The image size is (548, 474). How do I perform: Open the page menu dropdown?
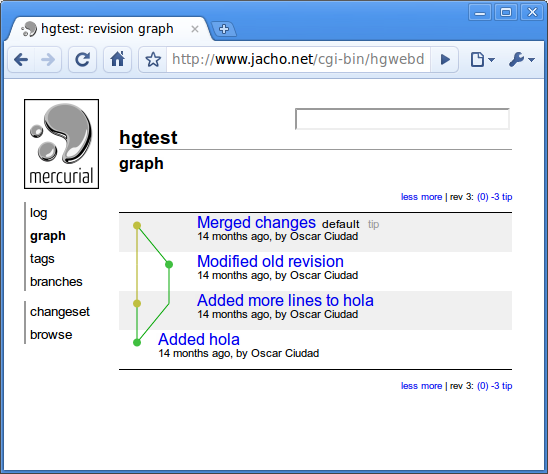point(482,60)
